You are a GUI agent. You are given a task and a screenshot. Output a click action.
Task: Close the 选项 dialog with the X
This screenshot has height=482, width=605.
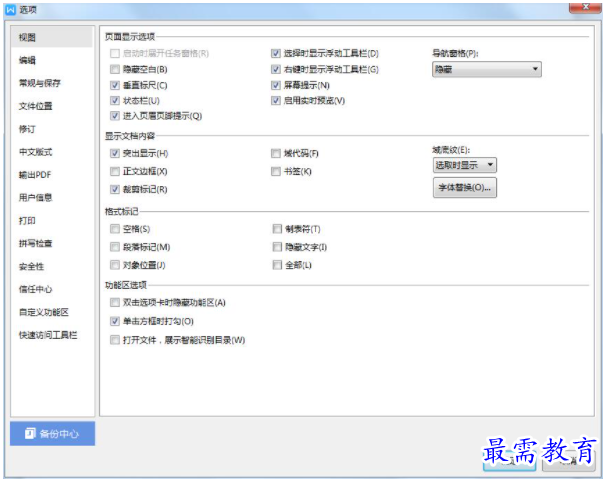[x=585, y=7]
